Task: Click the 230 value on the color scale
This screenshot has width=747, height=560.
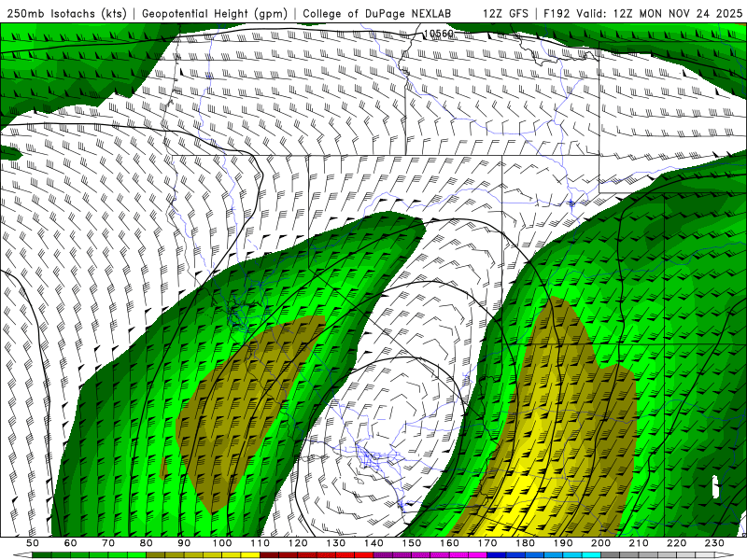Action: click(714, 543)
